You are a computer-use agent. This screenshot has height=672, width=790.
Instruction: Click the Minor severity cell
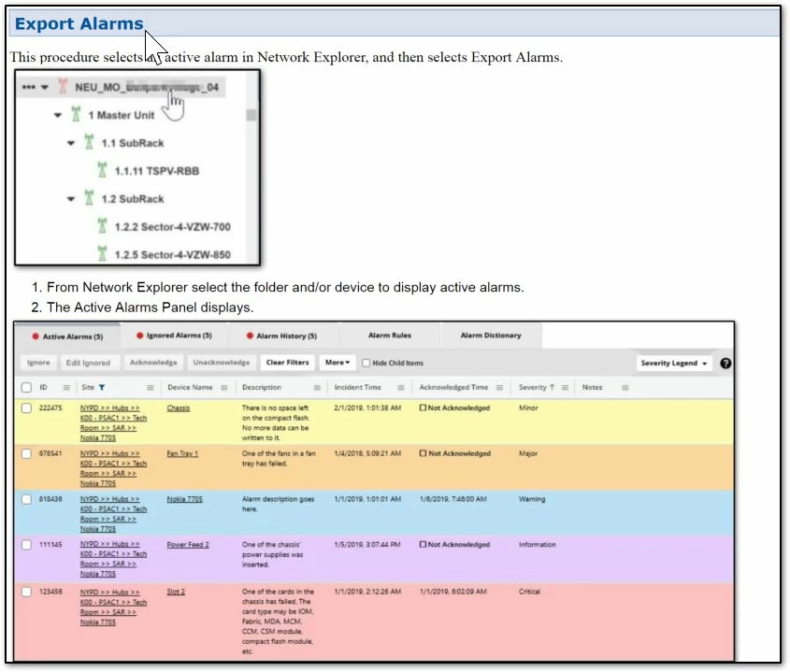[x=528, y=408]
